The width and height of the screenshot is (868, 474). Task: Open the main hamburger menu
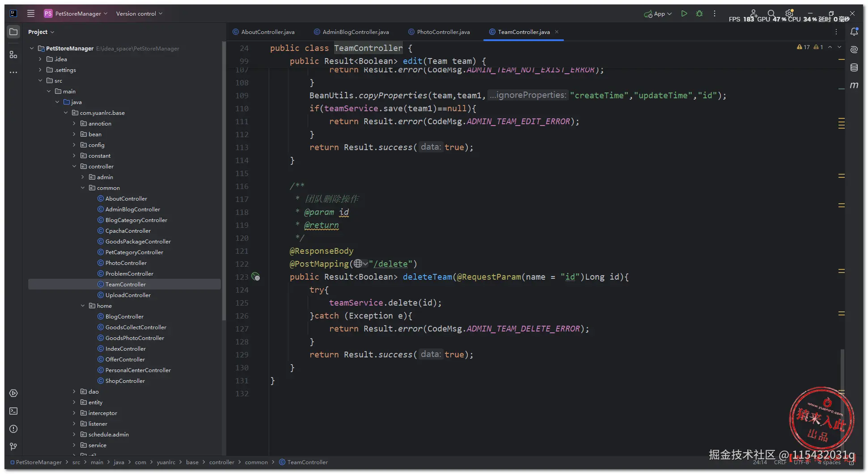pyautogui.click(x=31, y=13)
